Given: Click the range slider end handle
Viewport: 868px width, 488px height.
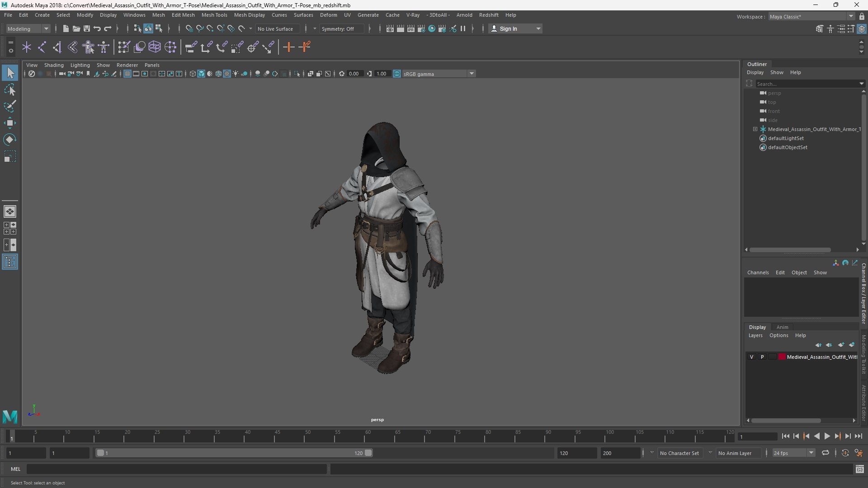Looking at the screenshot, I should point(368,453).
